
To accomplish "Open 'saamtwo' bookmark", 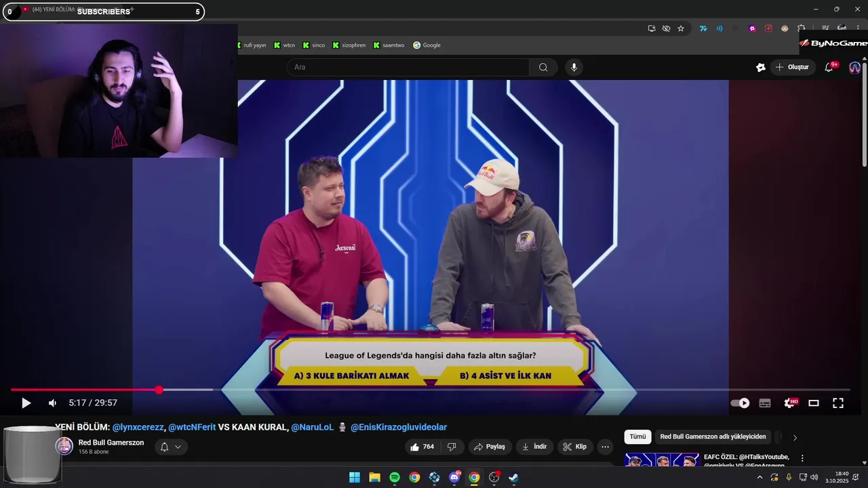I will tap(389, 45).
